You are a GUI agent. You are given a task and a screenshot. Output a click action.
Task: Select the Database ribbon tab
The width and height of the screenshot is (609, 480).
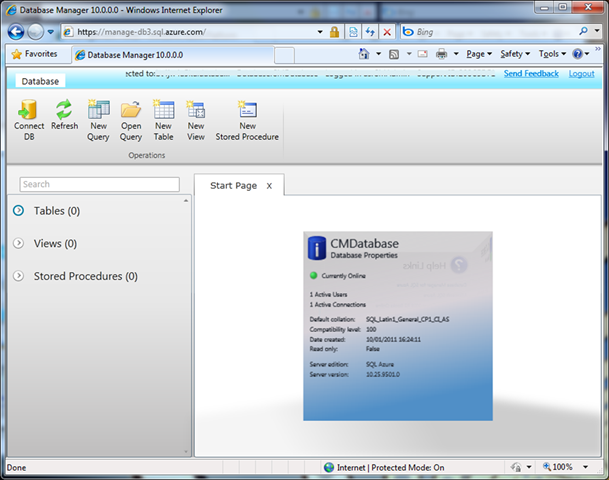point(40,81)
